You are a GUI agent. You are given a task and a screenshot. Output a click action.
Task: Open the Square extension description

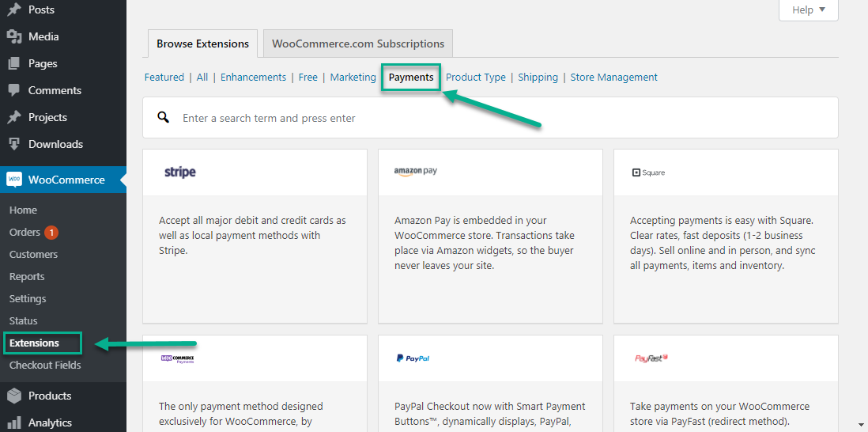(x=723, y=243)
